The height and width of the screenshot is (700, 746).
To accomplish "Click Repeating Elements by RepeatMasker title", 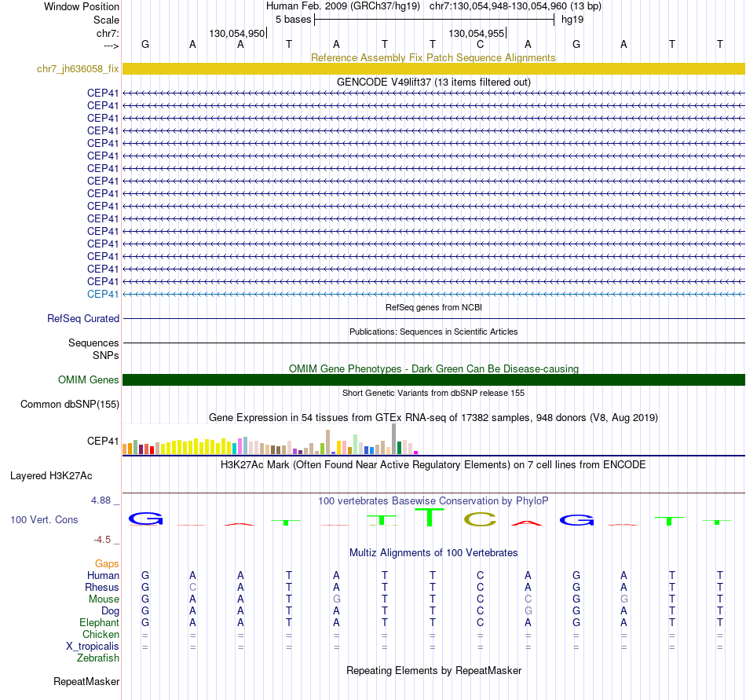I will pos(433,670).
